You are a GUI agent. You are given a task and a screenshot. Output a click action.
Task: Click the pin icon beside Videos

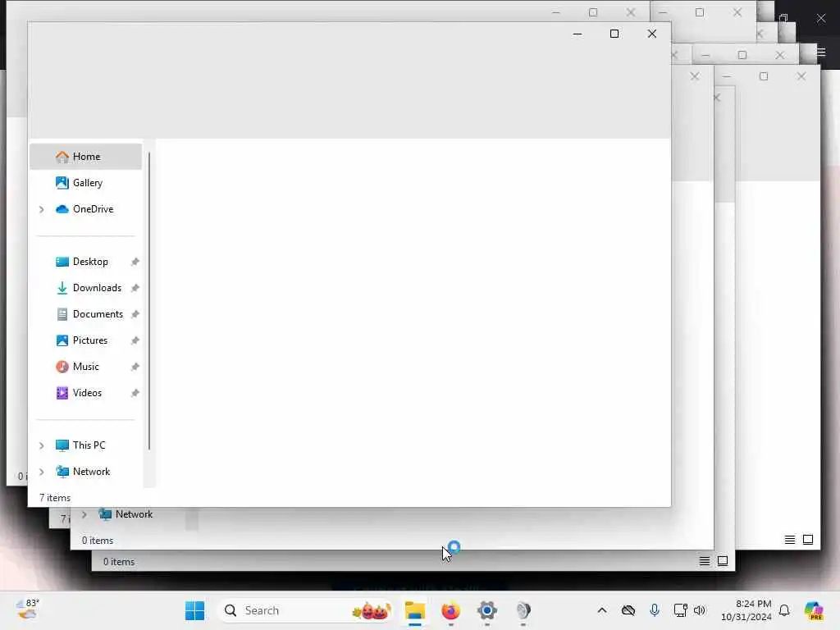coord(135,393)
